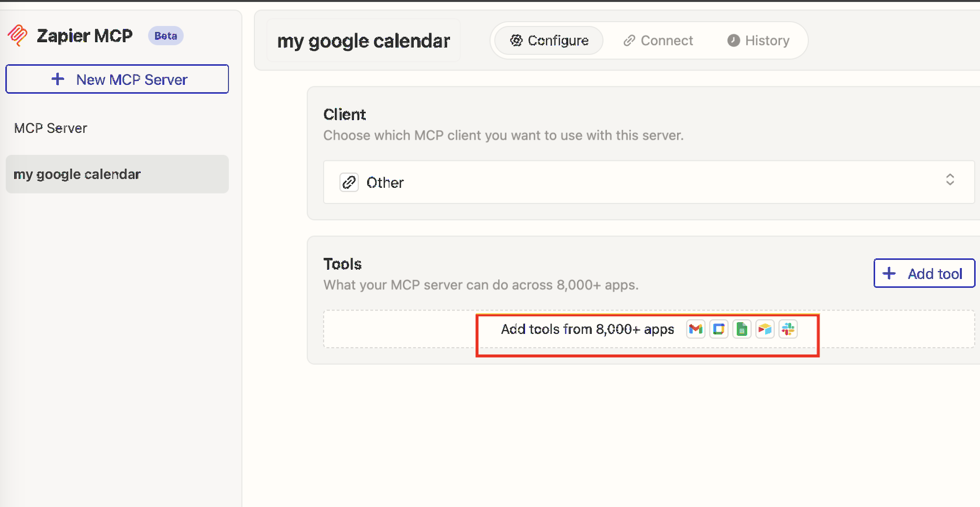The height and width of the screenshot is (507, 980).
Task: Switch to the Configure tab
Action: coord(549,40)
